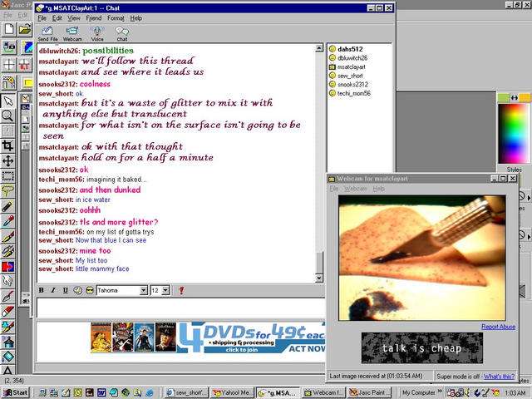The height and width of the screenshot is (399, 532).
Task: Select the Mover tool
Action: coord(7,160)
